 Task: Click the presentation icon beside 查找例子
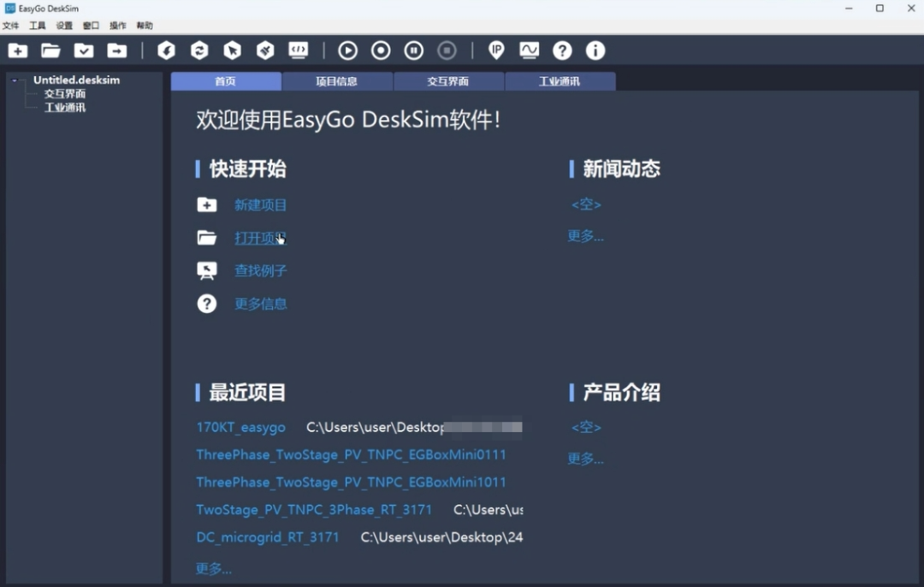click(207, 271)
